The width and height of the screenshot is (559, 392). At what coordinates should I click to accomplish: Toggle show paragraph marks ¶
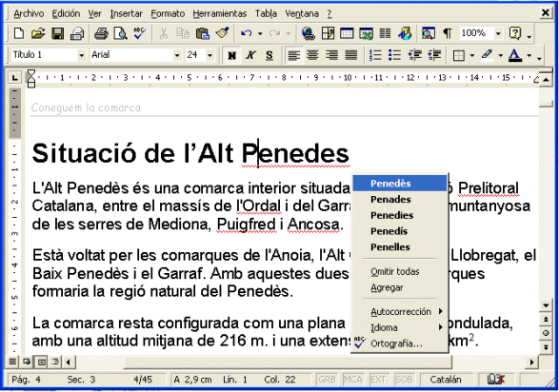click(447, 34)
